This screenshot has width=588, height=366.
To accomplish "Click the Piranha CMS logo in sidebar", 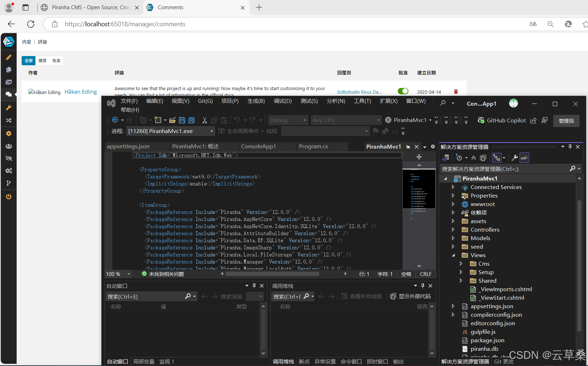I will click(9, 41).
